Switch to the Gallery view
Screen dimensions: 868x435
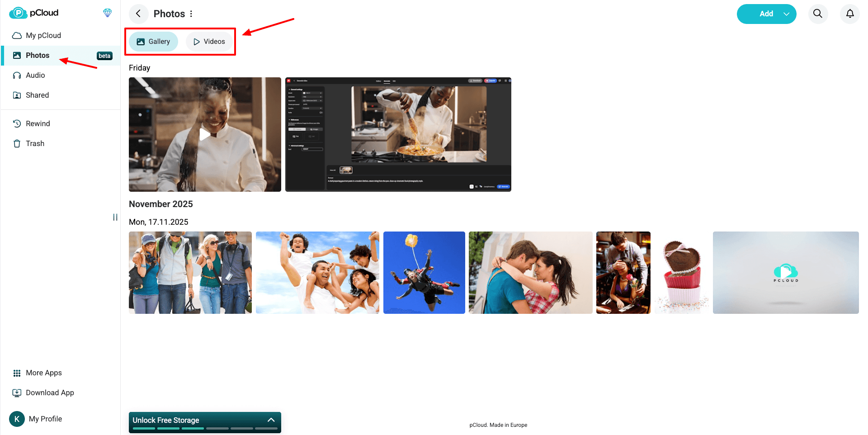[x=154, y=42]
